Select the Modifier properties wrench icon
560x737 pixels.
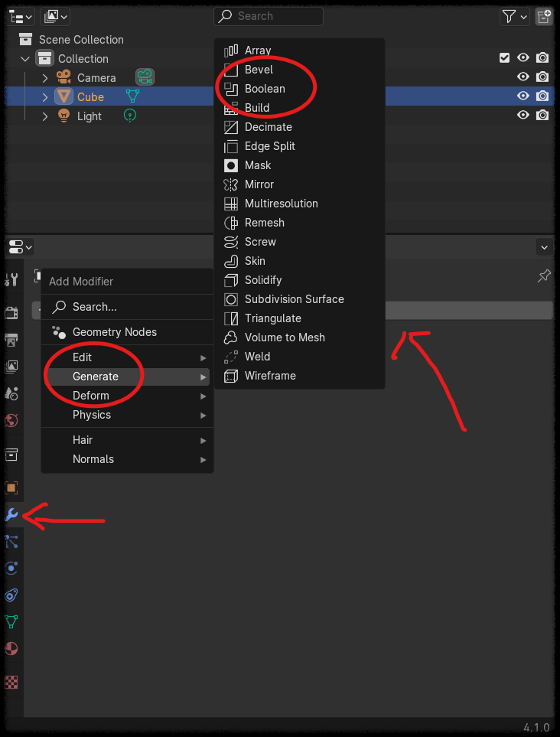click(11, 514)
